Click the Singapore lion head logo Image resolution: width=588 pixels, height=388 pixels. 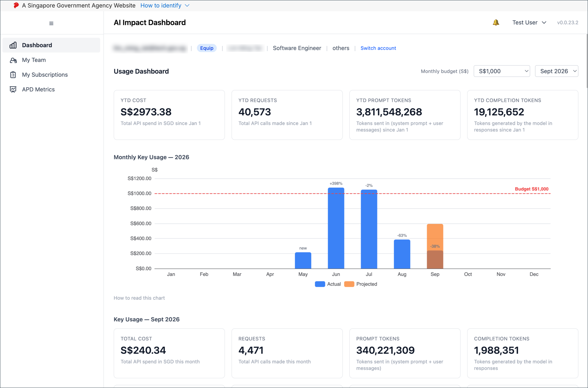16,5
